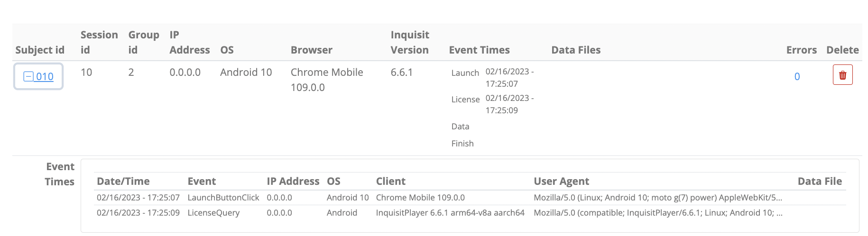The width and height of the screenshot is (868, 236).
Task: Select the Inquisit Version column header
Action: (410, 42)
